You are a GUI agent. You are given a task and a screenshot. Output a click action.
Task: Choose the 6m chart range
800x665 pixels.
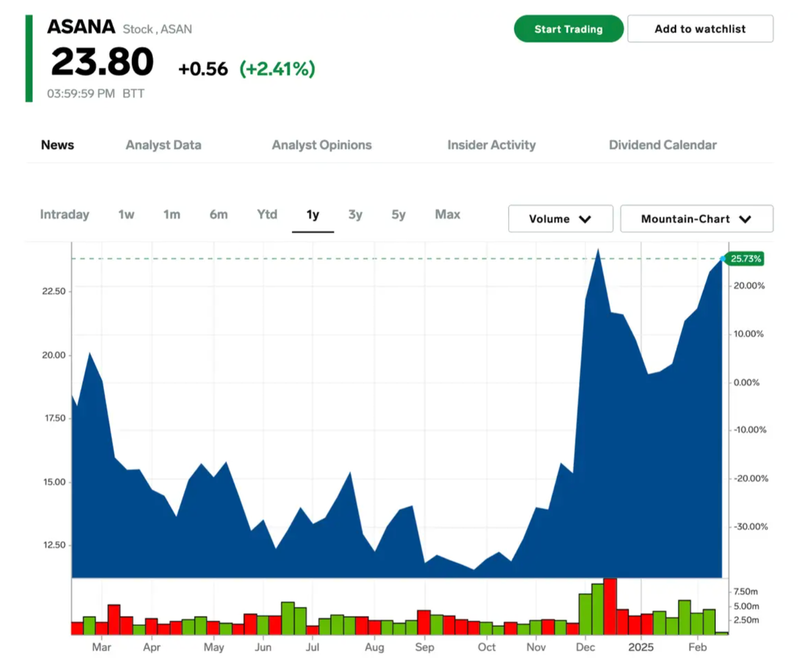[218, 214]
